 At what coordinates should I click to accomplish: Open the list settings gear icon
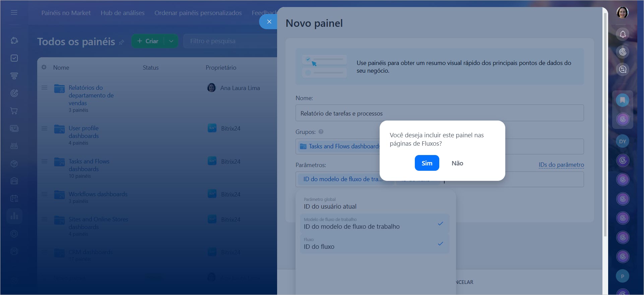point(44,67)
